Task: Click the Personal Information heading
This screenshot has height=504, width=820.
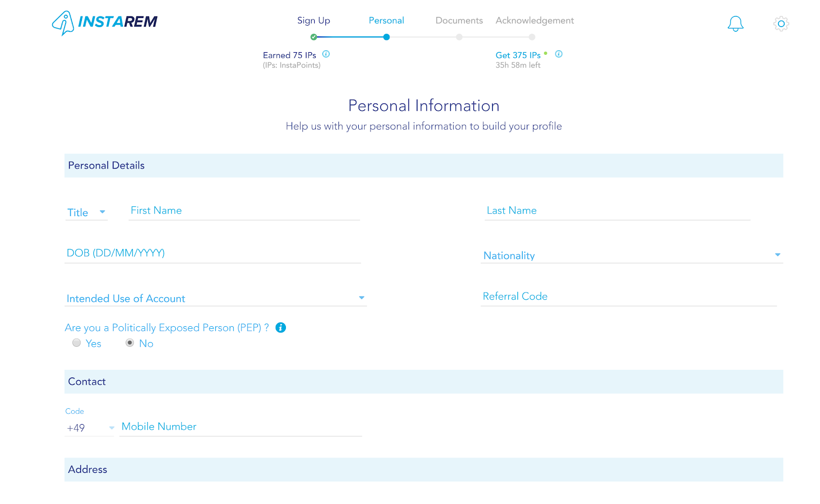Action: tap(424, 106)
